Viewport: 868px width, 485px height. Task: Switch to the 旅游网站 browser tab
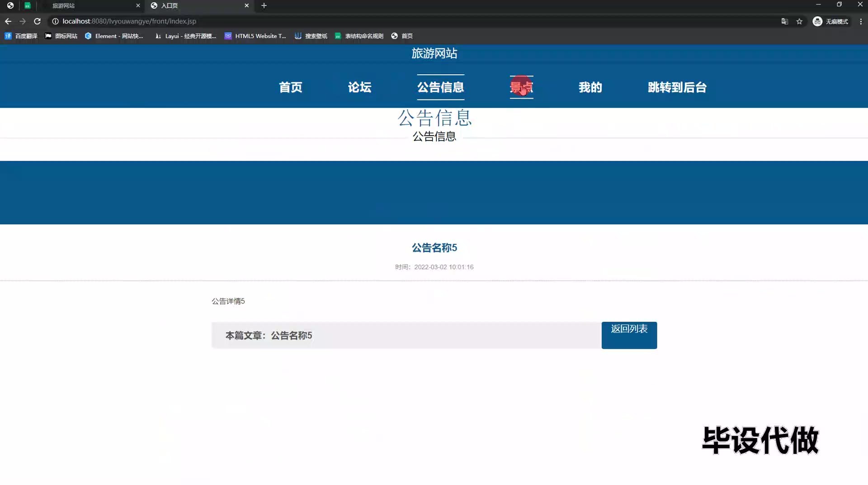90,5
